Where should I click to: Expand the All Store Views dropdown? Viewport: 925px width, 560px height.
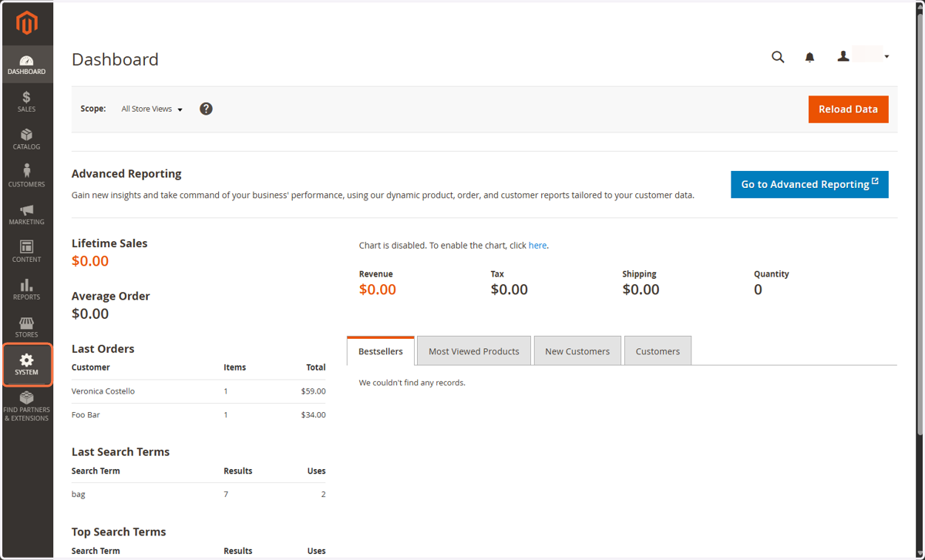point(152,109)
